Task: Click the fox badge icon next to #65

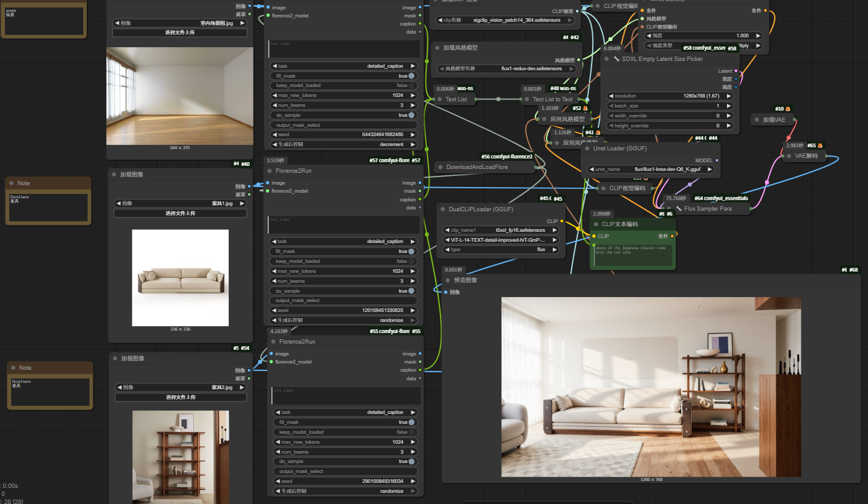Action: pos(820,145)
